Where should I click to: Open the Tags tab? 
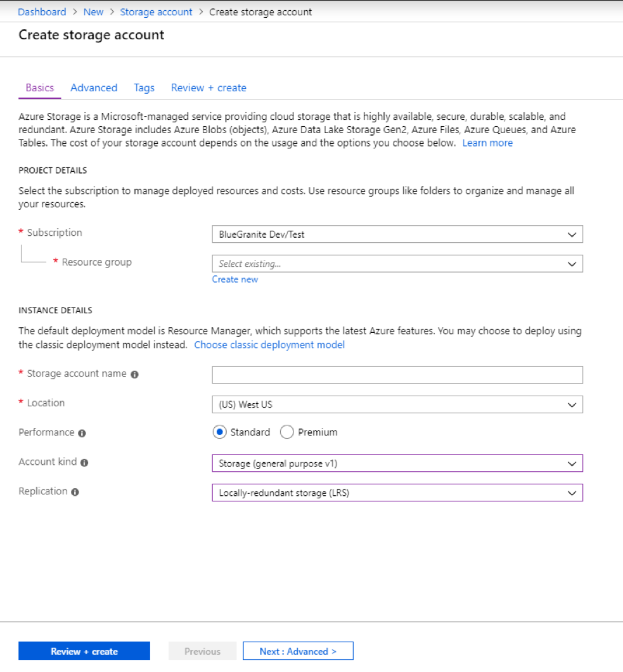coord(144,87)
